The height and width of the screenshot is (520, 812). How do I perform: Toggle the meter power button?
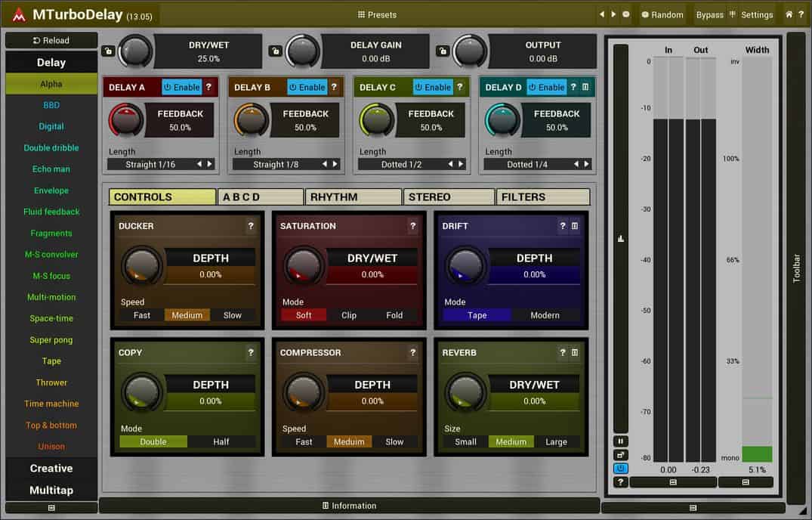pos(620,469)
